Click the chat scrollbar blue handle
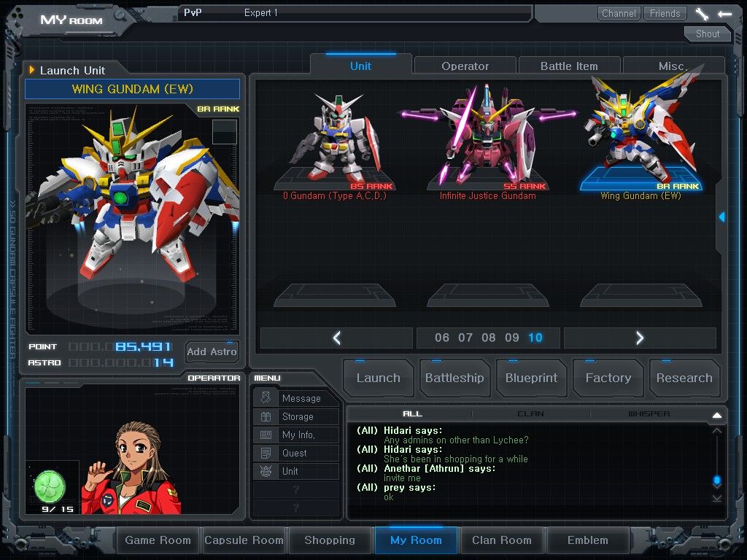The width and height of the screenshot is (747, 560). [716, 481]
